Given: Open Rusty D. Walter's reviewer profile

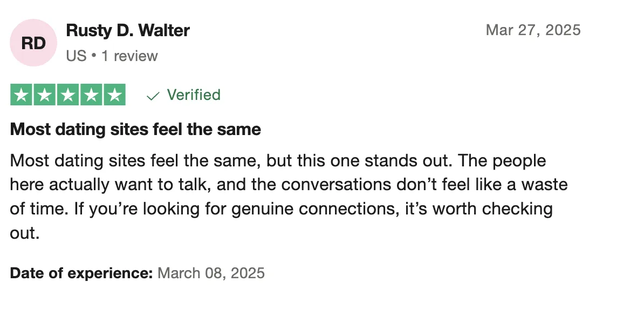Looking at the screenshot, I should pyautogui.click(x=127, y=30).
